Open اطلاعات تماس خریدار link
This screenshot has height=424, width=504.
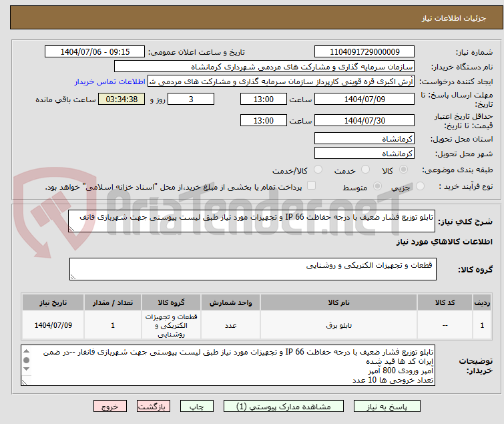click(110, 81)
